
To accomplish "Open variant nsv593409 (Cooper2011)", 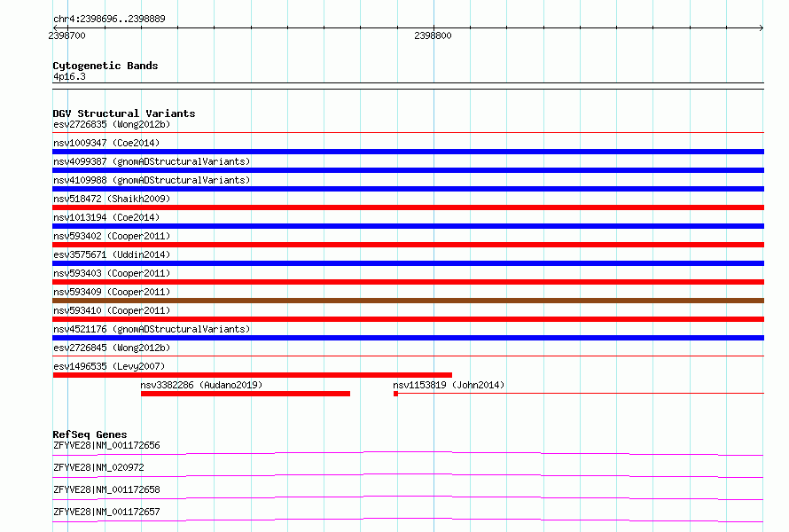I will [x=112, y=292].
